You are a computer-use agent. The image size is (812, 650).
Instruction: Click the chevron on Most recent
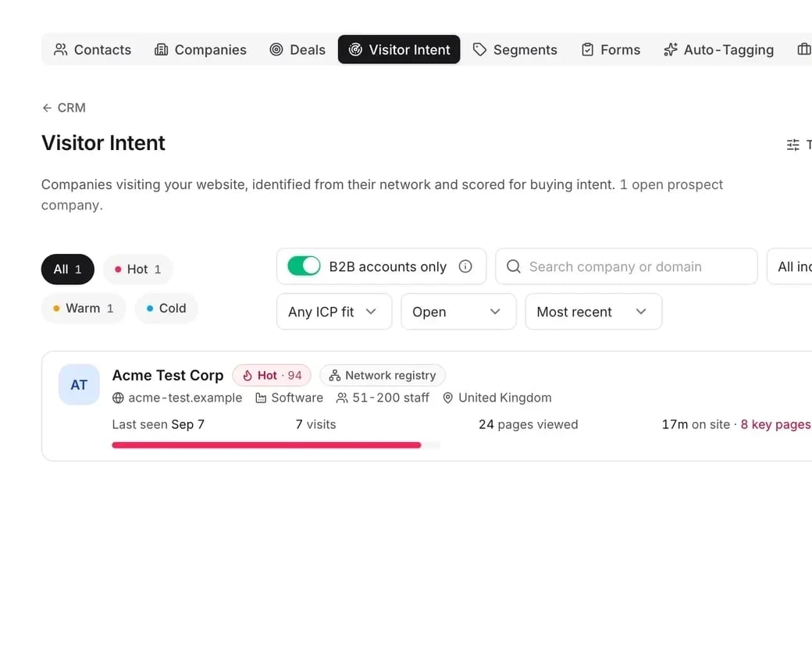[641, 312]
